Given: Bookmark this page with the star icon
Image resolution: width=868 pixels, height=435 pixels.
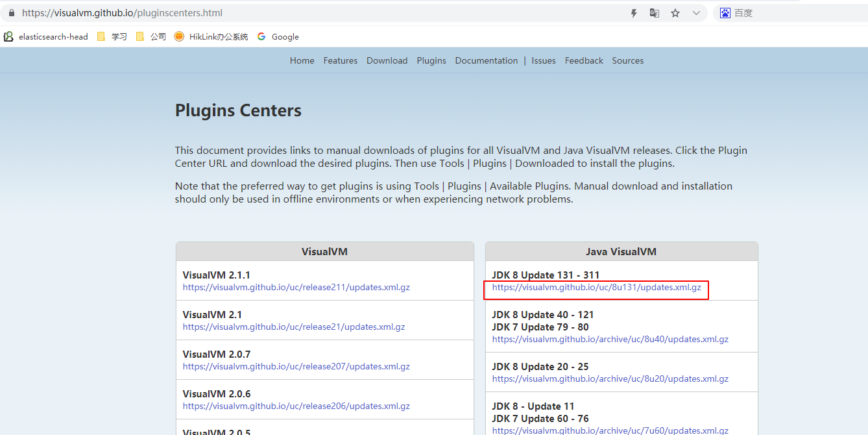Looking at the screenshot, I should pos(675,13).
